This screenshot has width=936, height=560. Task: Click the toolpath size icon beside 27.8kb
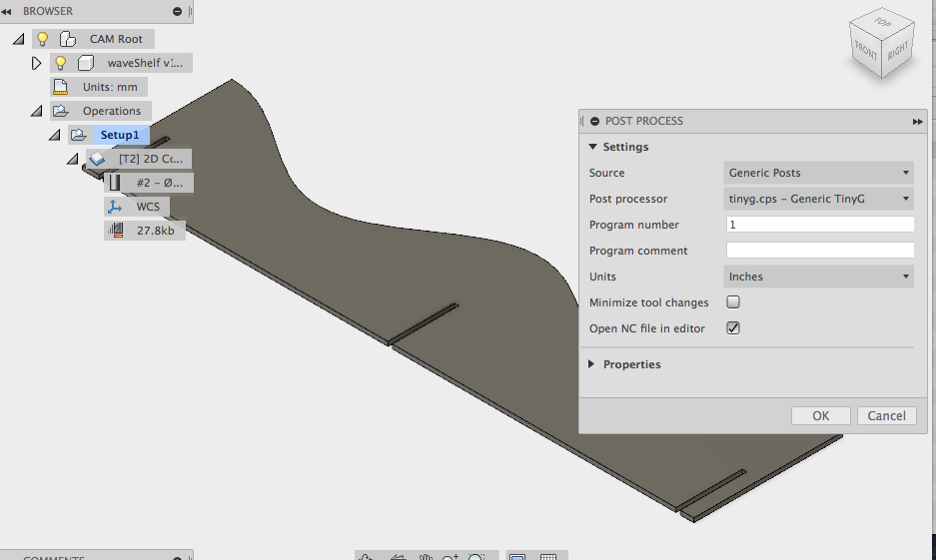click(115, 231)
